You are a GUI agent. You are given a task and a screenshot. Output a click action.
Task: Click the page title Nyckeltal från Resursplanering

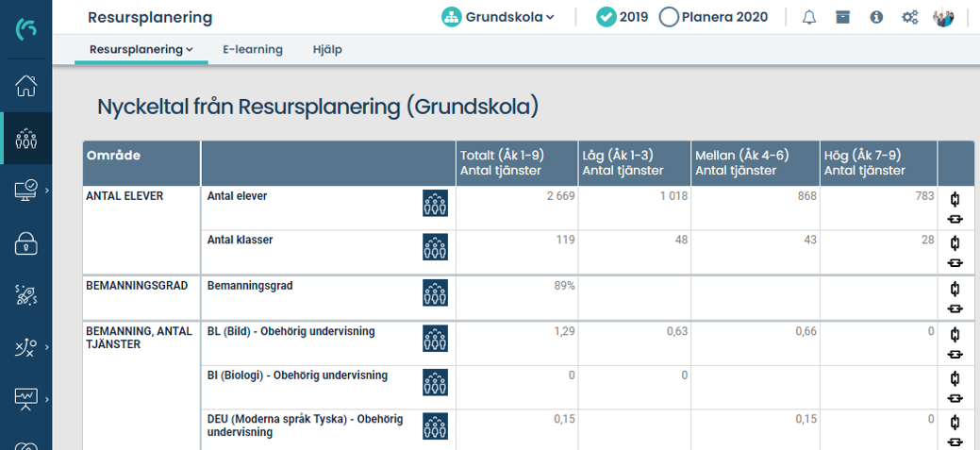(318, 107)
